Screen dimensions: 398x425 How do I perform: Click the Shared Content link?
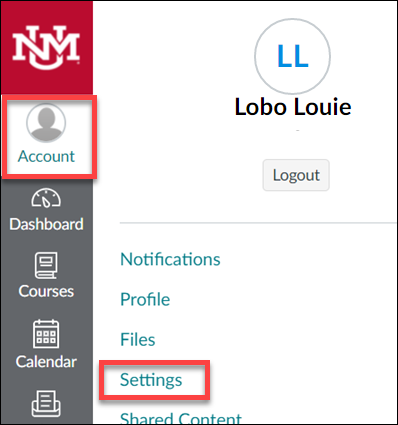click(181, 418)
